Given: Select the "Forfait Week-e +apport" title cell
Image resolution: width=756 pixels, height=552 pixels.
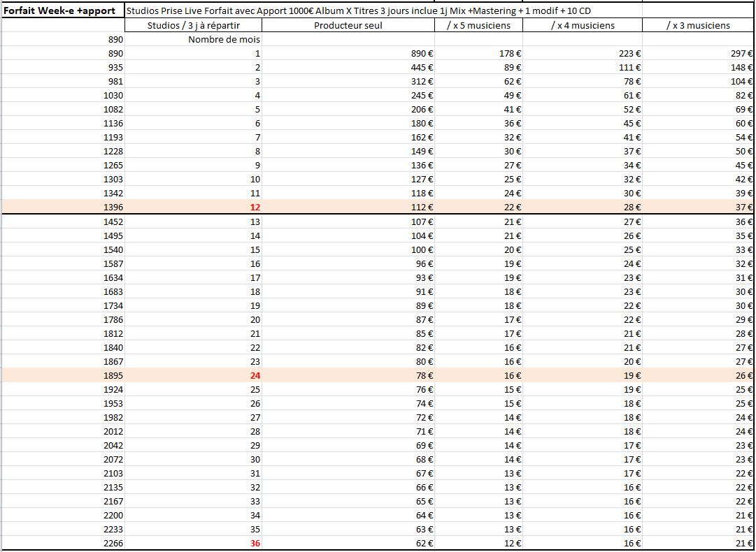Looking at the screenshot, I should (63, 11).
